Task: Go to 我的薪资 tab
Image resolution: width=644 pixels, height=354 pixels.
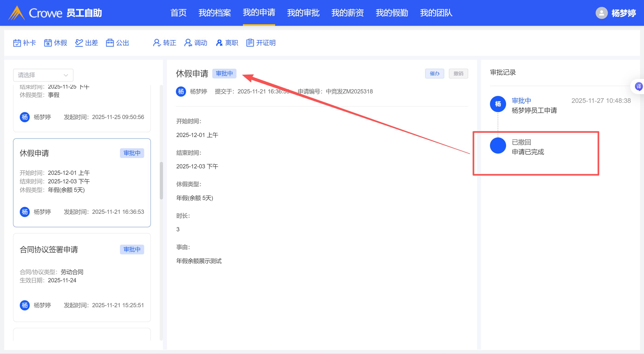Action: (x=347, y=13)
